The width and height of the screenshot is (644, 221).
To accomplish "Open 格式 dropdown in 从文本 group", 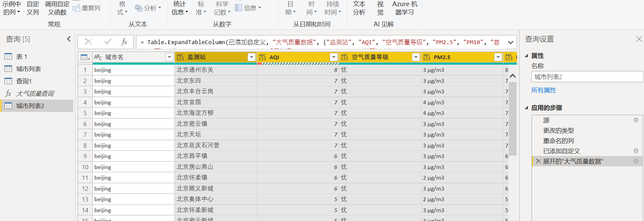I will [122, 8].
